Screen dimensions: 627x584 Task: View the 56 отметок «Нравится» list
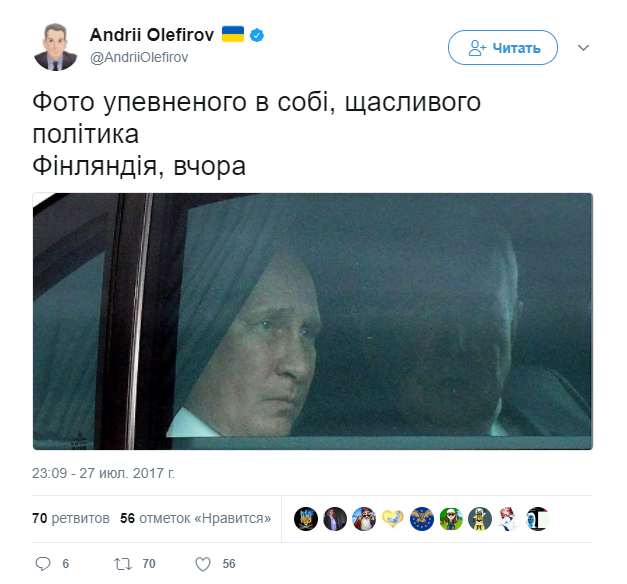point(196,518)
